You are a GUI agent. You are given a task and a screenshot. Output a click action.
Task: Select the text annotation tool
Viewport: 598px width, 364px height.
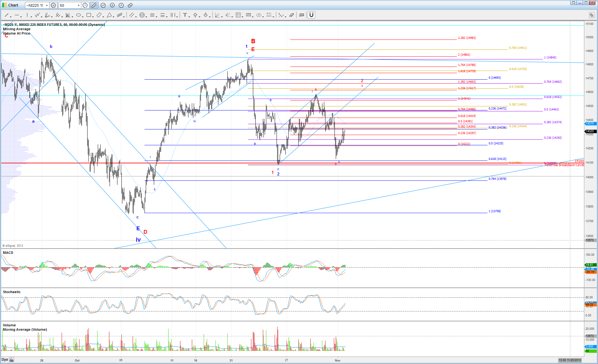[185, 15]
